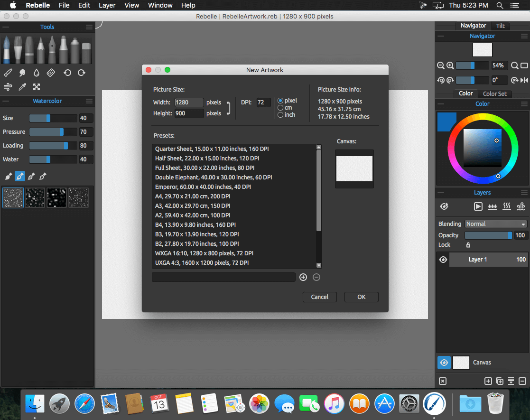Select the Water drop tool
Image resolution: width=530 pixels, height=420 pixels.
click(37, 73)
